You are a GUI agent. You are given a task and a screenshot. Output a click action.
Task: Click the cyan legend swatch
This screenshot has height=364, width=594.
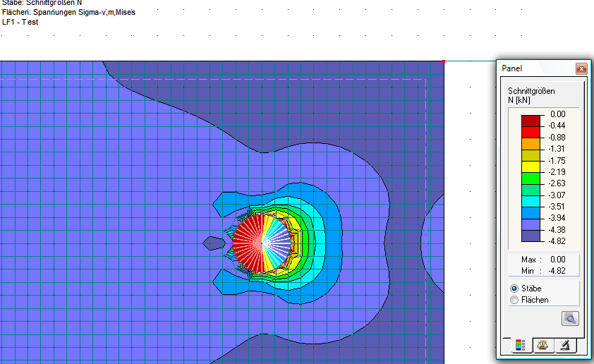531,202
